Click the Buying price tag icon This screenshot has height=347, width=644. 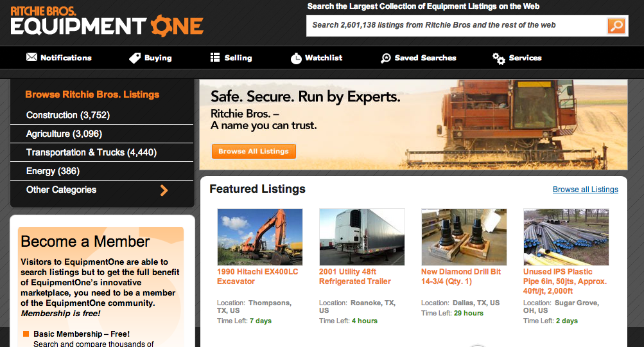tap(135, 58)
